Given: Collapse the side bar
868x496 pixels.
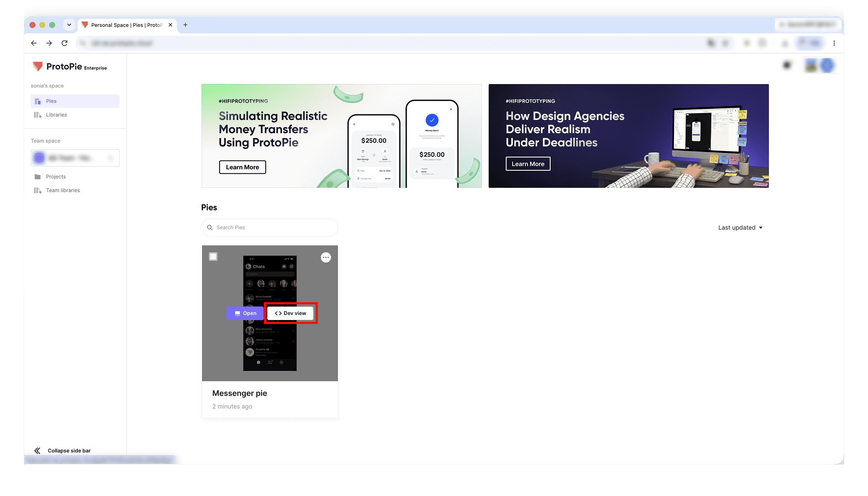Looking at the screenshot, I should tap(62, 451).
